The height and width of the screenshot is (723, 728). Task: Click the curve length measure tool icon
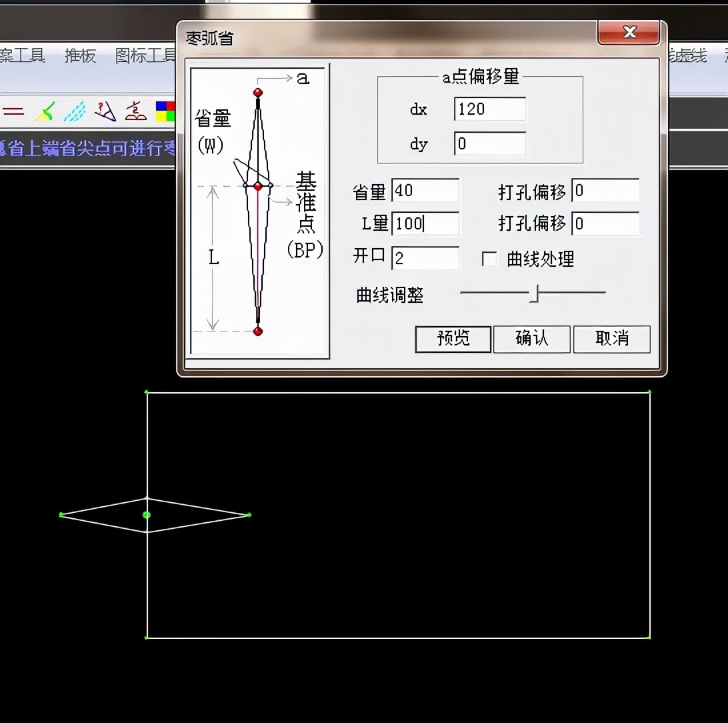coord(135,111)
